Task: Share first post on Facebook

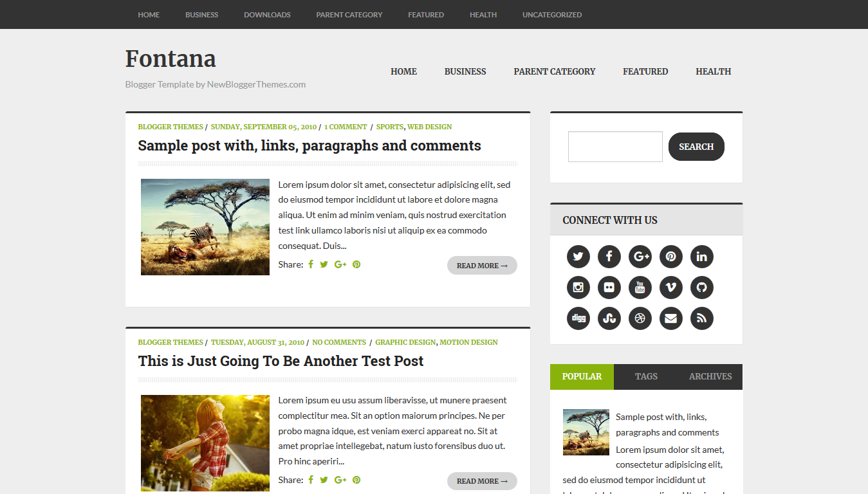Action: [x=311, y=264]
